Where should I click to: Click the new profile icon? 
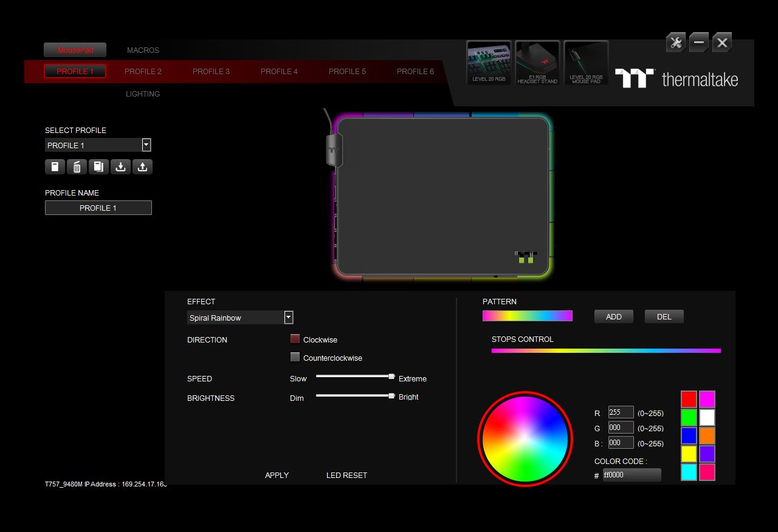point(55,167)
